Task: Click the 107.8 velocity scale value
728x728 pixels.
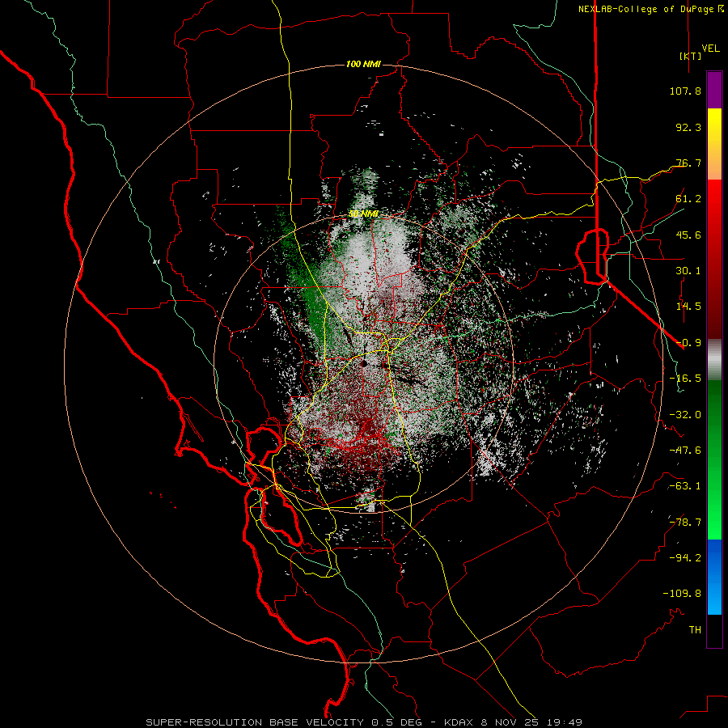Action: click(685, 91)
